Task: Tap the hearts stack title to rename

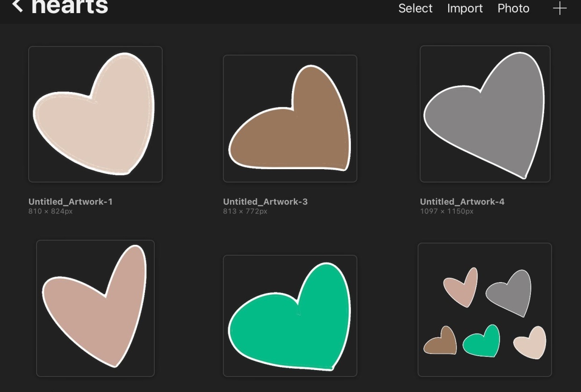Action: point(70,7)
